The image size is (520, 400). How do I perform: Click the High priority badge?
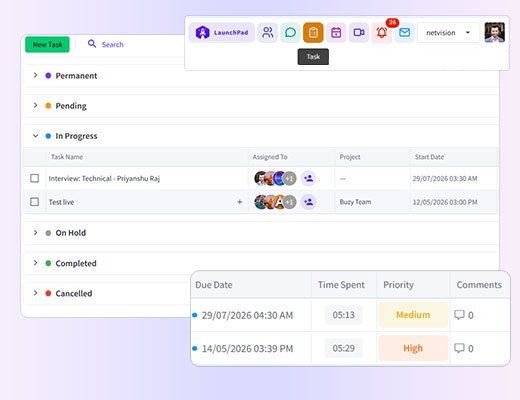tap(413, 348)
